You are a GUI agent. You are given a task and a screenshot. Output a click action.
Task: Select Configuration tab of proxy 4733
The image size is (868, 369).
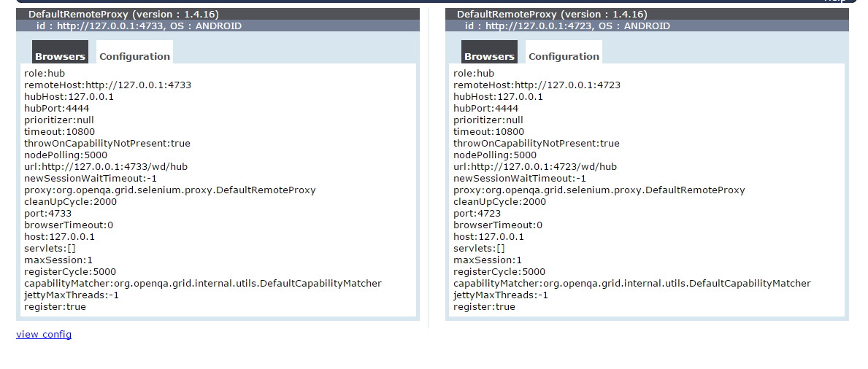[134, 52]
